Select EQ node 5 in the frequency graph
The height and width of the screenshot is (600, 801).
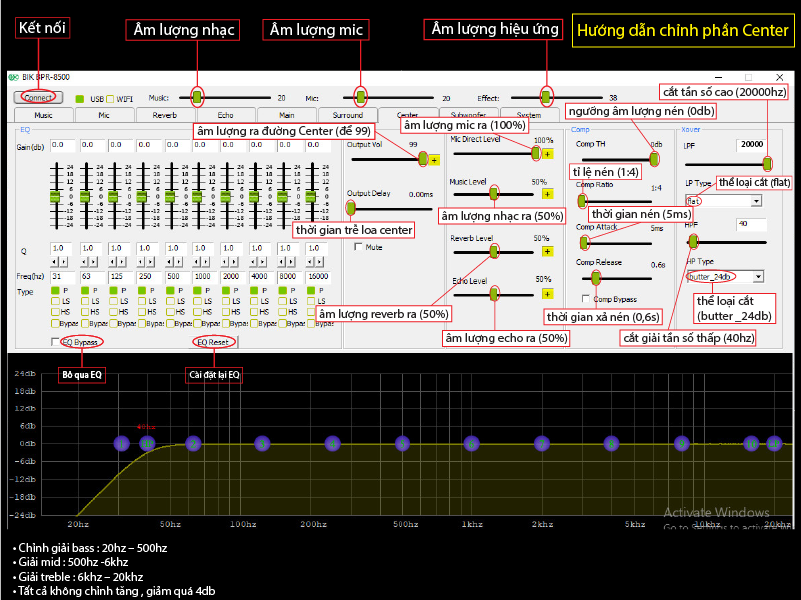pyautogui.click(x=403, y=444)
